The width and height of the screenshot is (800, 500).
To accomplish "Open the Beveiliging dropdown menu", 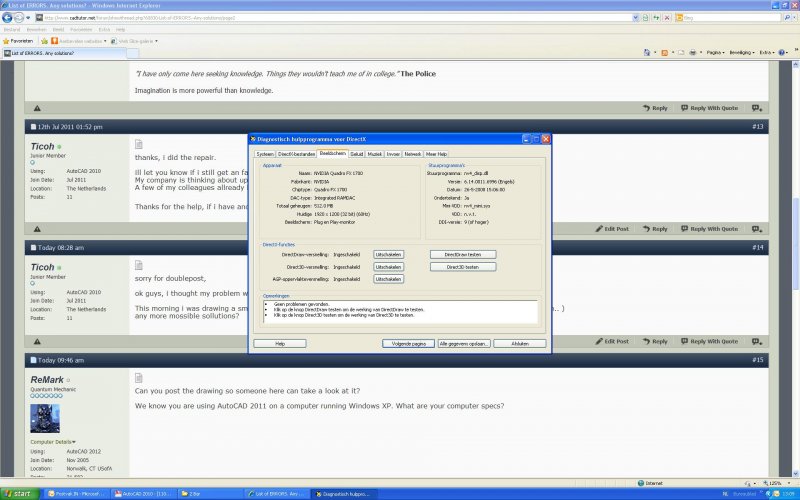I will [742, 53].
